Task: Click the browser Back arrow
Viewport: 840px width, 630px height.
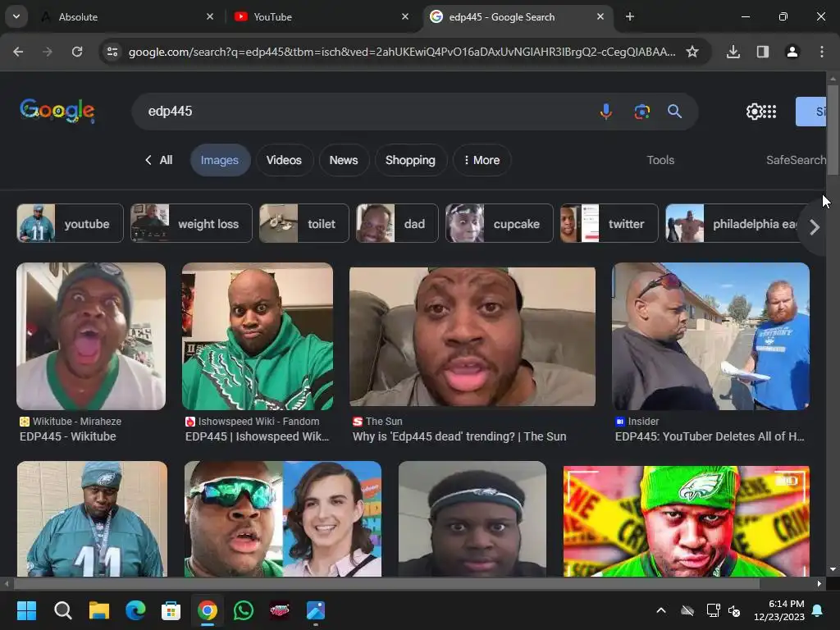Action: pyautogui.click(x=18, y=52)
